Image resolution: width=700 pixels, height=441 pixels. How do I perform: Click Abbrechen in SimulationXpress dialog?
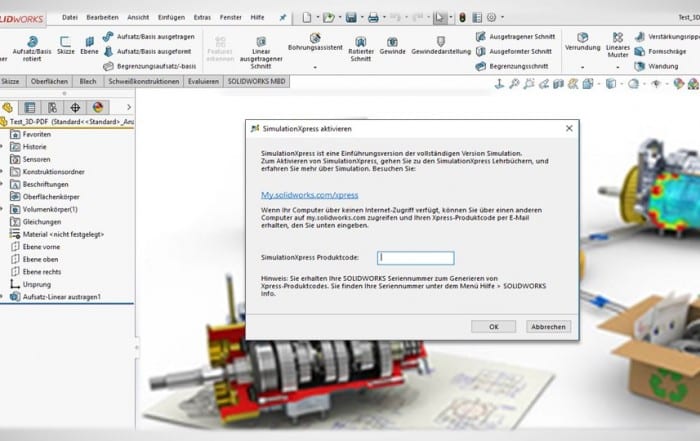click(x=548, y=327)
